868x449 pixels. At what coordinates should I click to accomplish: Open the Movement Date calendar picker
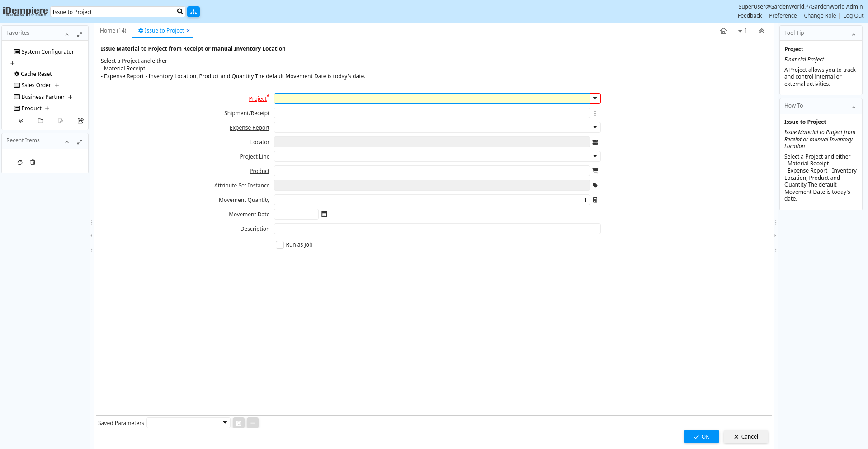pos(324,214)
